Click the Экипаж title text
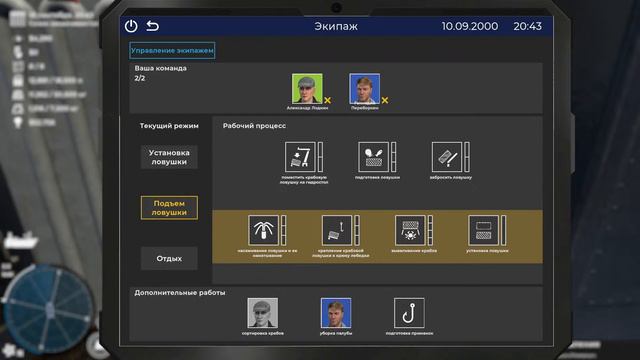This screenshot has width=640, height=360. [336, 26]
